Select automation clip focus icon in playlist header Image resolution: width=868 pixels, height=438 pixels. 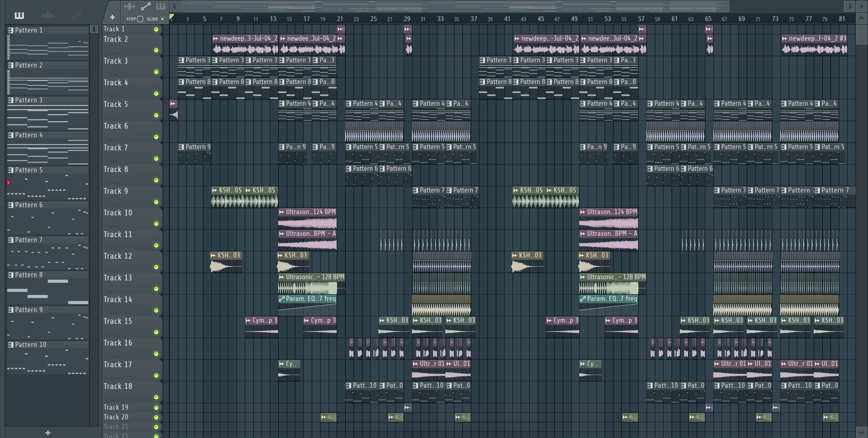(146, 6)
